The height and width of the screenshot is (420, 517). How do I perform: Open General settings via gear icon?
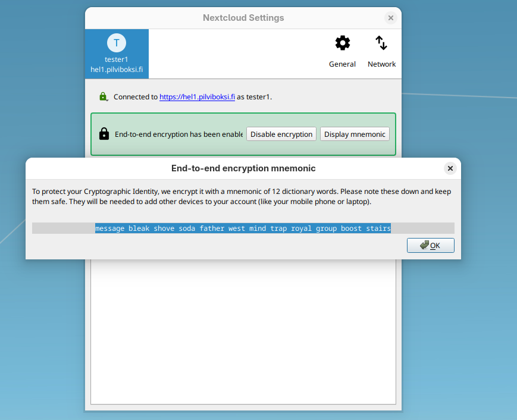[x=342, y=43]
